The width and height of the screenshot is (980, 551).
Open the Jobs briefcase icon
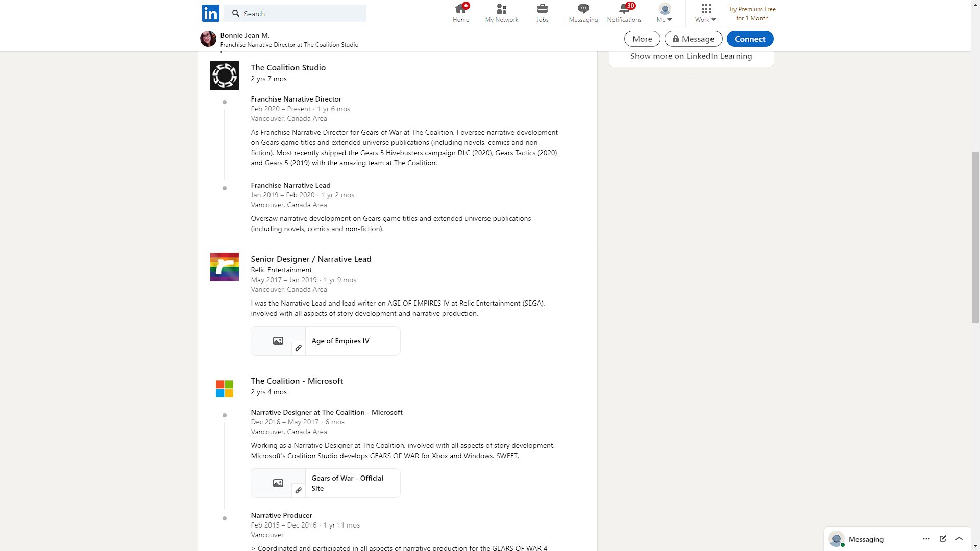[543, 9]
